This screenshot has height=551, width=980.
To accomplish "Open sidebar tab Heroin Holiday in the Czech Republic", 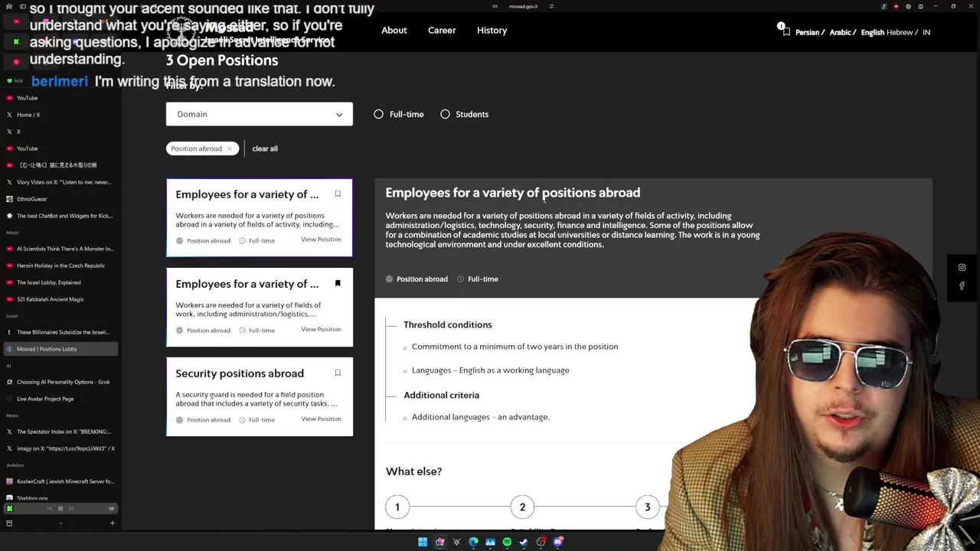I will [x=60, y=266].
